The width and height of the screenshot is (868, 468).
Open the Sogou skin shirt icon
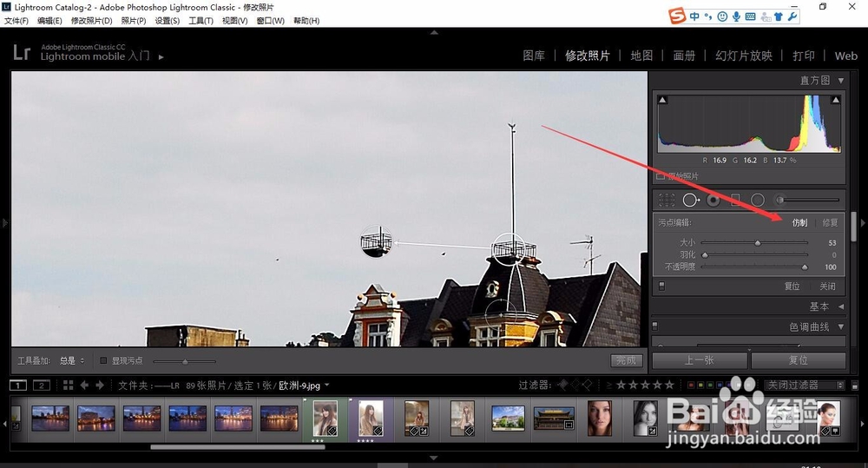(x=779, y=16)
